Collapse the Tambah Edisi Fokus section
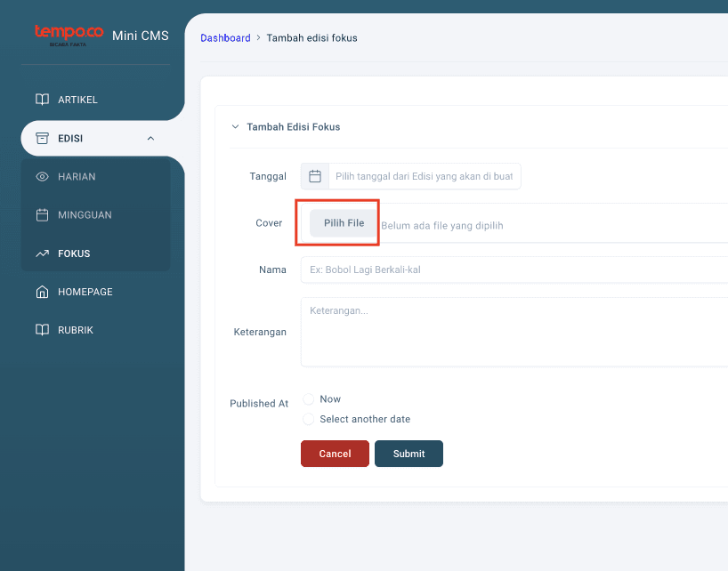Viewport: 728px width, 571px height. point(235,126)
